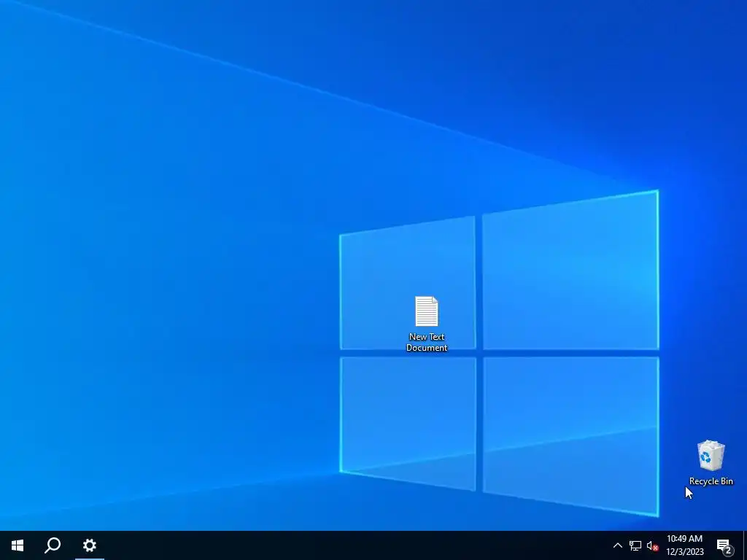
Task: Select the New Text Document file icon
Action: click(426, 311)
